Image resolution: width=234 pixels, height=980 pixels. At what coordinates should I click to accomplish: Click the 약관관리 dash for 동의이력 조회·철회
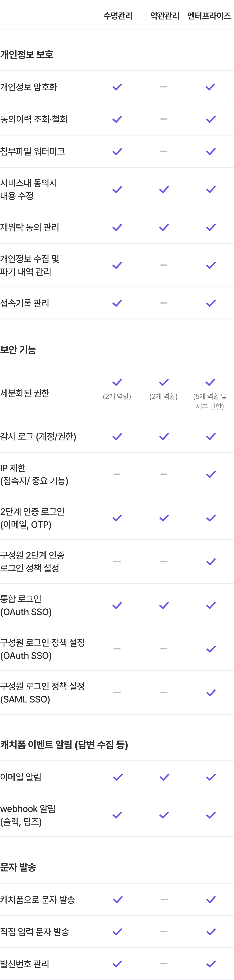pyautogui.click(x=164, y=119)
